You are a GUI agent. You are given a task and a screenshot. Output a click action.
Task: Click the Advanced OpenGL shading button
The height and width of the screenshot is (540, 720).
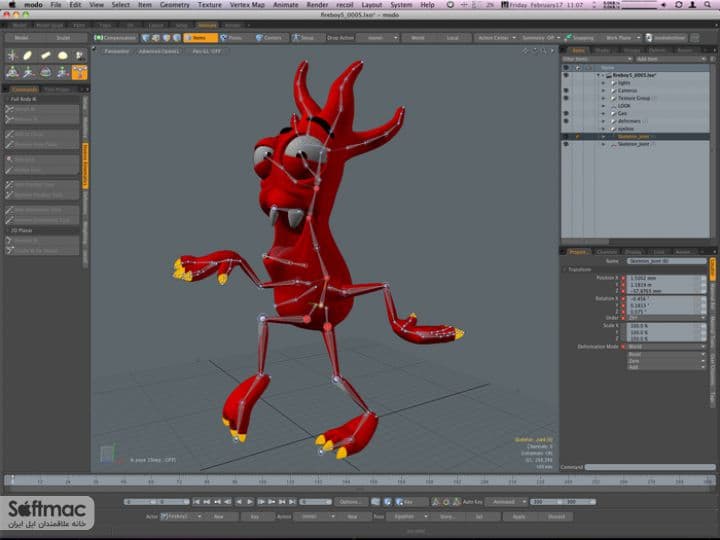[x=159, y=51]
